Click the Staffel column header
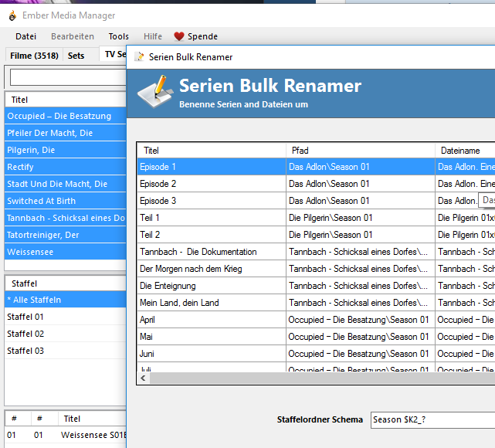The height and width of the screenshot is (448, 495). coord(66,283)
